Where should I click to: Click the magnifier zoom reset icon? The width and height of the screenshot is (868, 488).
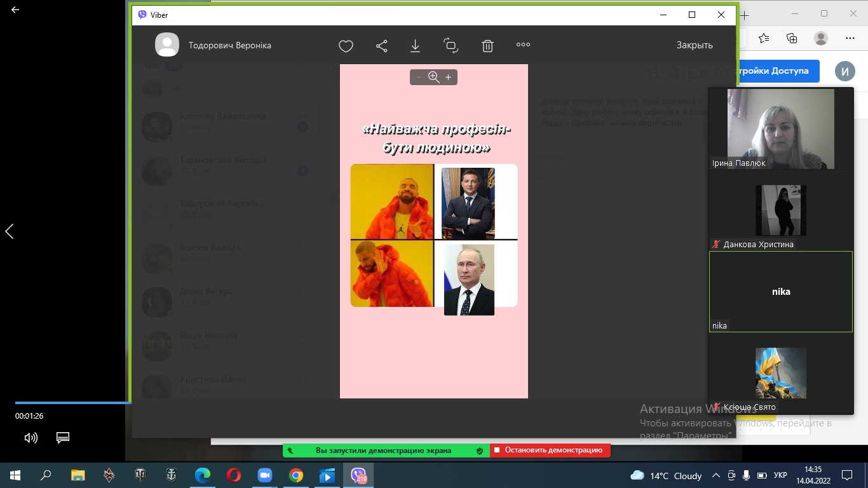coord(433,77)
